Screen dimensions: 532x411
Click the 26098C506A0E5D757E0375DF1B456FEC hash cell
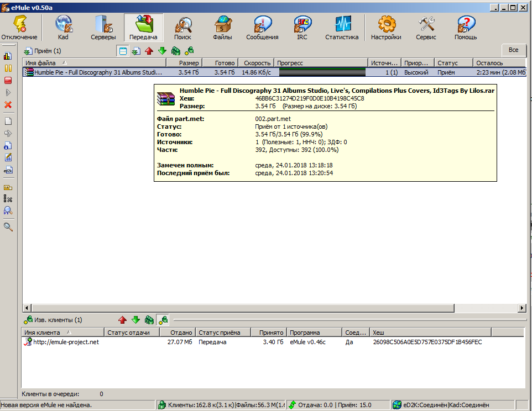pos(427,342)
